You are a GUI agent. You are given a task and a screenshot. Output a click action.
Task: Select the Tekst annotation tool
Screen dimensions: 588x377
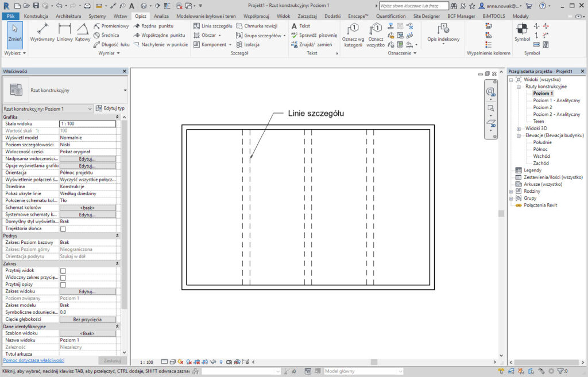click(301, 26)
